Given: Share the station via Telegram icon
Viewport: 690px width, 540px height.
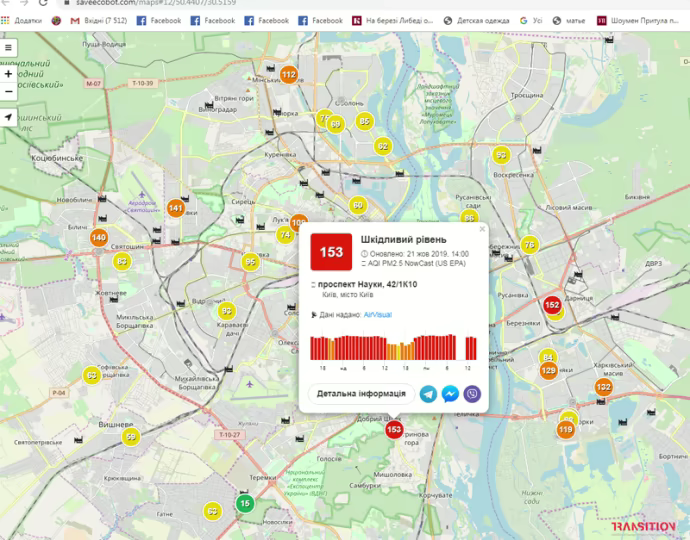Looking at the screenshot, I should (428, 394).
